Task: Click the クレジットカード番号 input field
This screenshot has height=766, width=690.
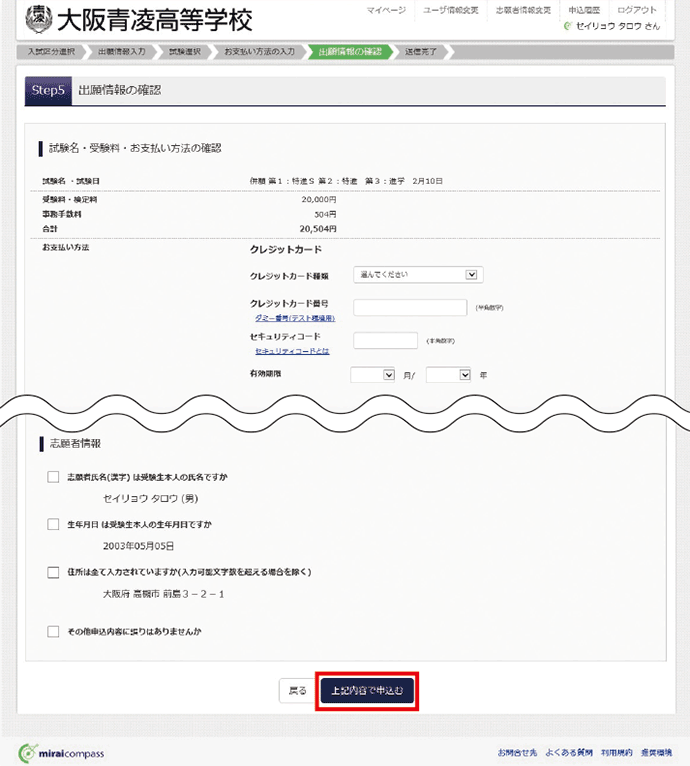Action: click(x=410, y=308)
